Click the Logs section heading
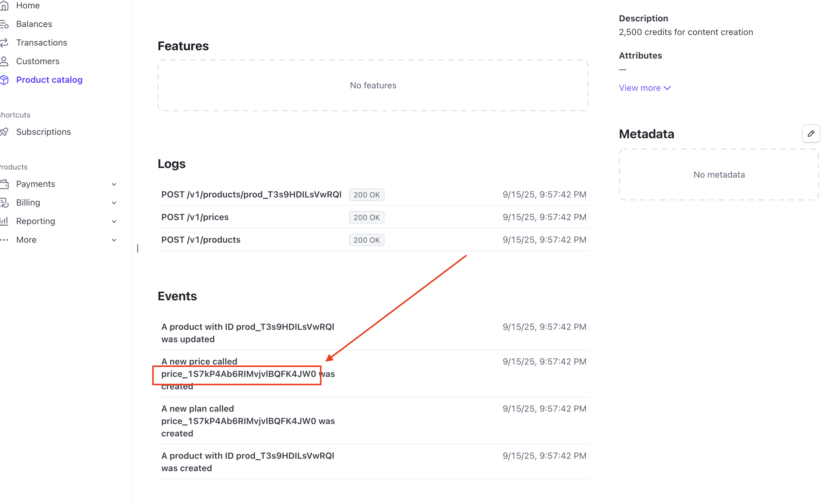Screen dimensions: 834x504 (x=172, y=164)
